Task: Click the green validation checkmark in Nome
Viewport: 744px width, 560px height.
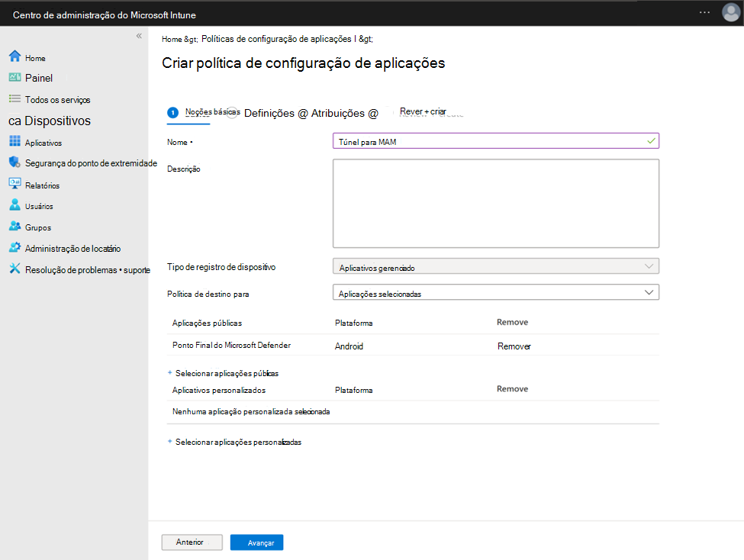Action: (x=651, y=141)
